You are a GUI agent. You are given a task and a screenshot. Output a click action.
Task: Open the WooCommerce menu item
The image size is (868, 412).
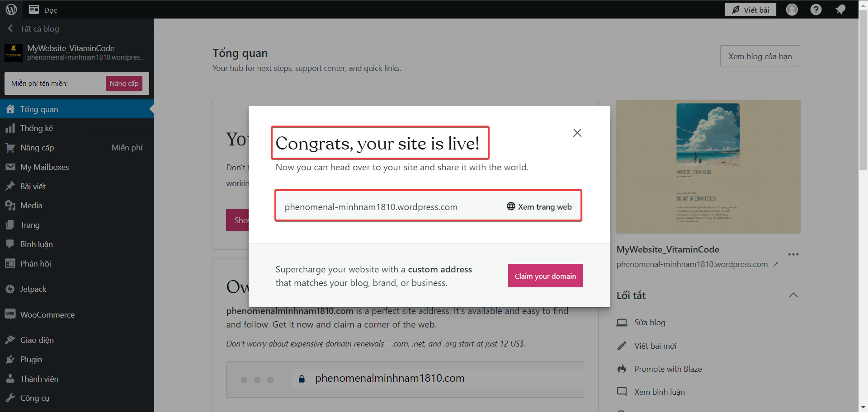(x=47, y=315)
